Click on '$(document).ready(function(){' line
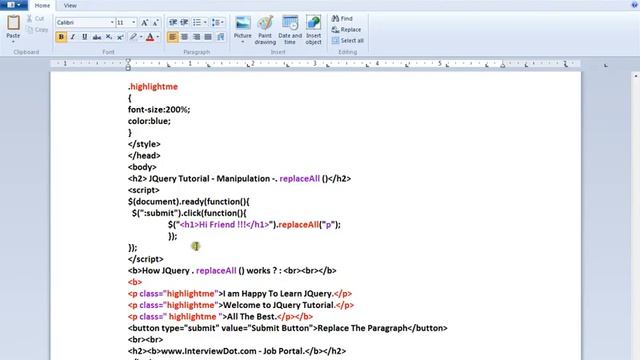640x360 pixels. (x=189, y=202)
